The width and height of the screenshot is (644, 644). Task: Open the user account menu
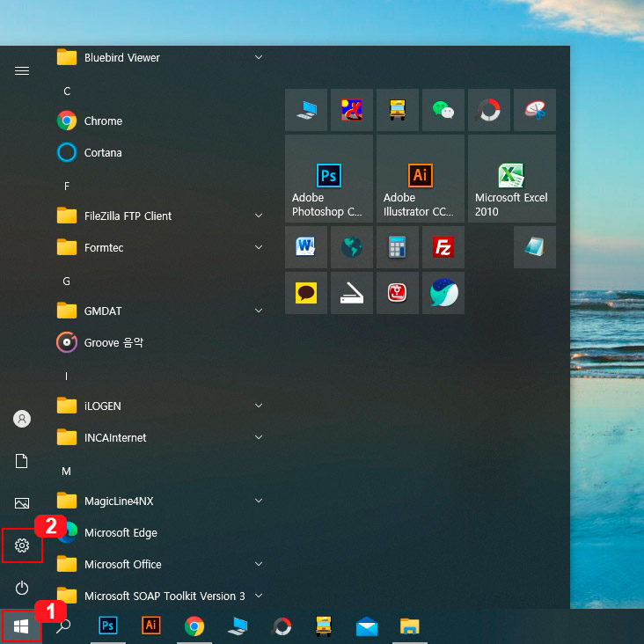click(x=22, y=419)
